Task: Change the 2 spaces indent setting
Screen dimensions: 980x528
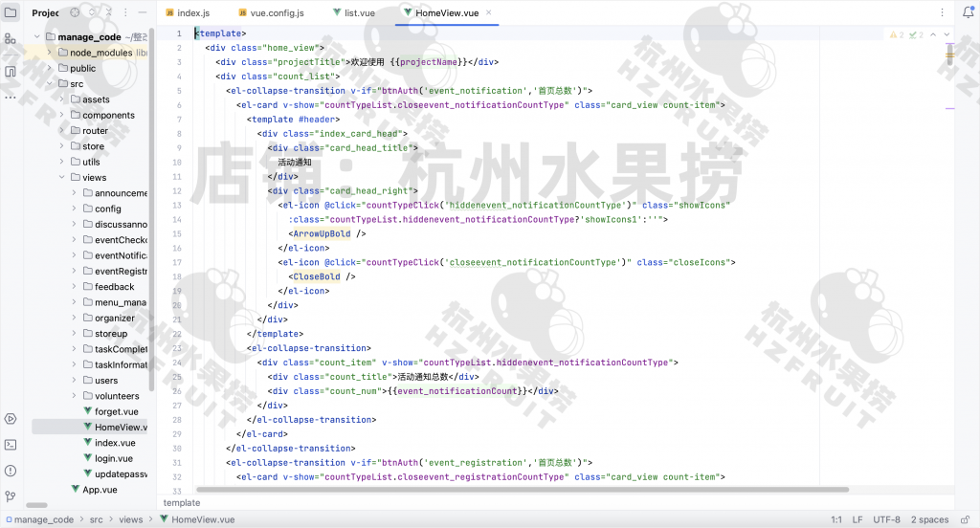Action: click(929, 520)
